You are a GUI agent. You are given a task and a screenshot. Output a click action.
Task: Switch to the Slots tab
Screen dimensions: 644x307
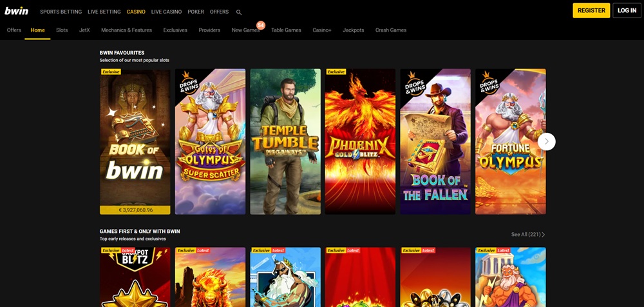tap(62, 30)
